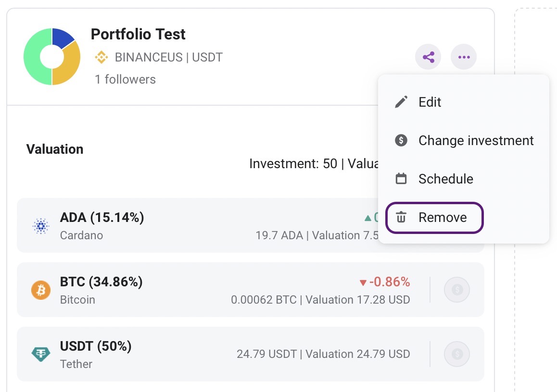The width and height of the screenshot is (557, 392).
Task: Click the portfolio donut chart thumbnail
Action: click(x=52, y=57)
